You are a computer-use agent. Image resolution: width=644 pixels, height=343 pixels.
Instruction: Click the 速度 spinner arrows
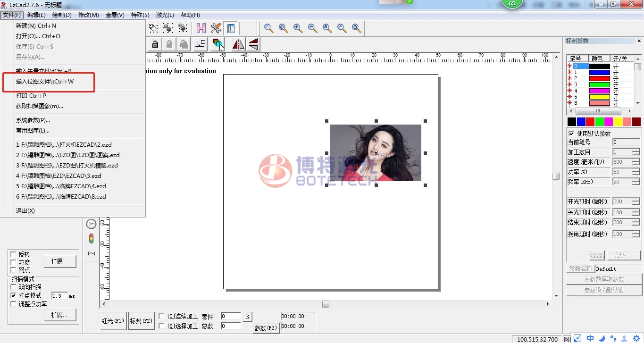[x=636, y=162]
